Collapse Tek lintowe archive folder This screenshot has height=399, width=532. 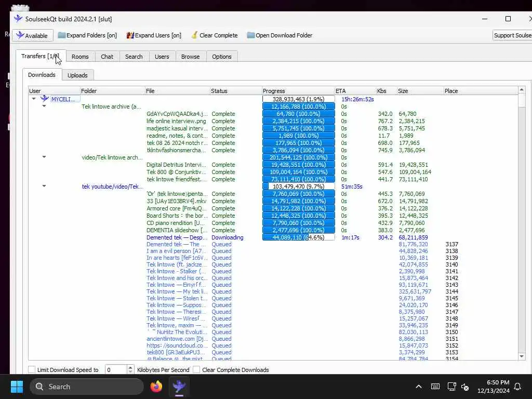coord(44,106)
